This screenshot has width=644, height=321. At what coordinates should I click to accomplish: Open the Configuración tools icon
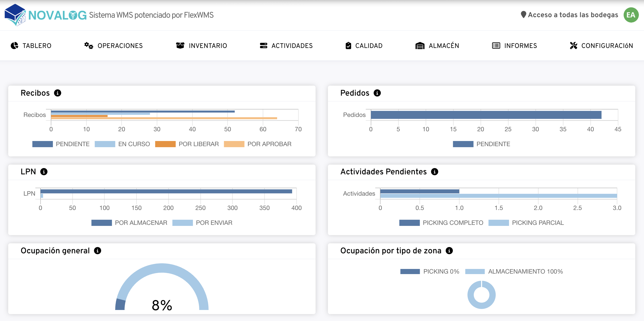[573, 45]
